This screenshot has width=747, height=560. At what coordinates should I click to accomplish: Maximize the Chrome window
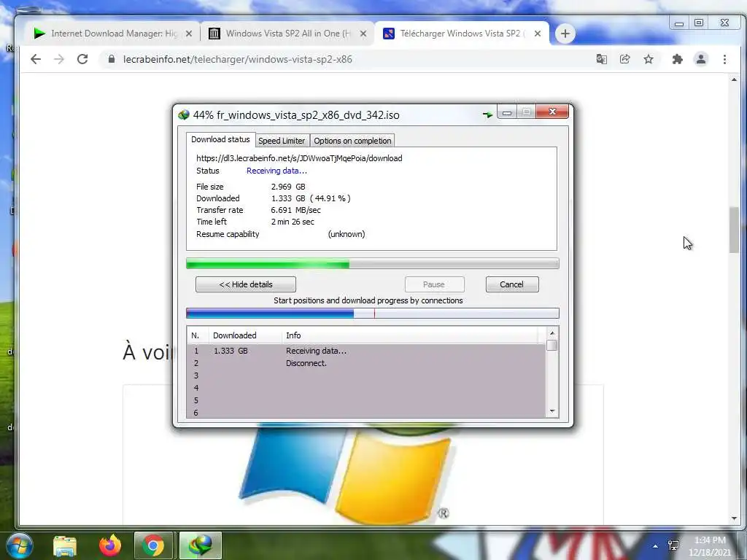coord(699,23)
